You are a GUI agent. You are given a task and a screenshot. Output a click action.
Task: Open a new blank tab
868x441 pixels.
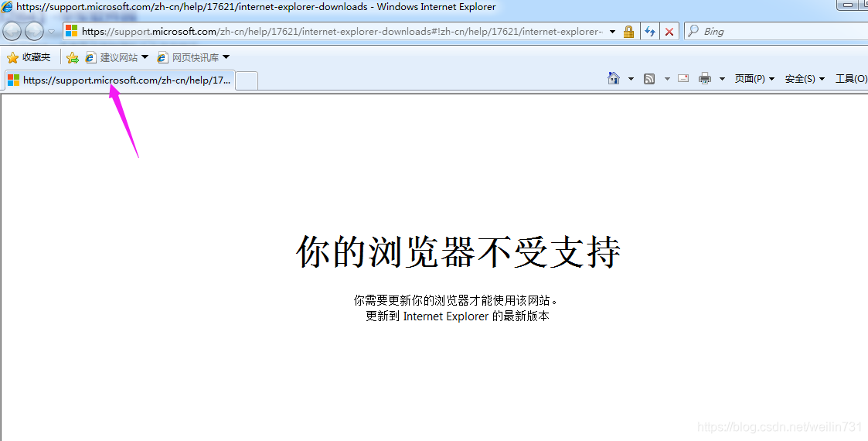247,81
